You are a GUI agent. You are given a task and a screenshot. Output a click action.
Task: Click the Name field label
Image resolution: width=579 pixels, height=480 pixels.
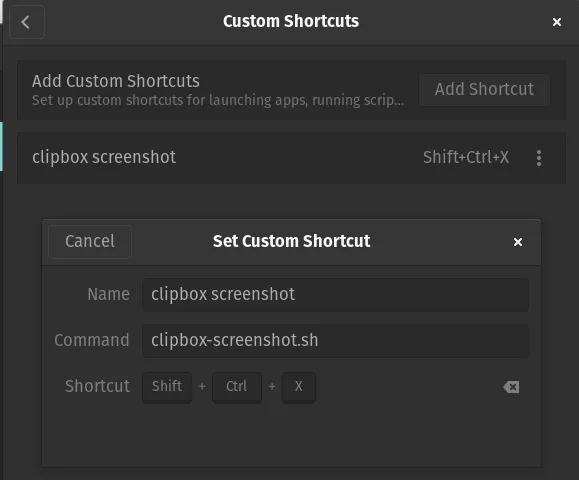pyautogui.click(x=109, y=295)
